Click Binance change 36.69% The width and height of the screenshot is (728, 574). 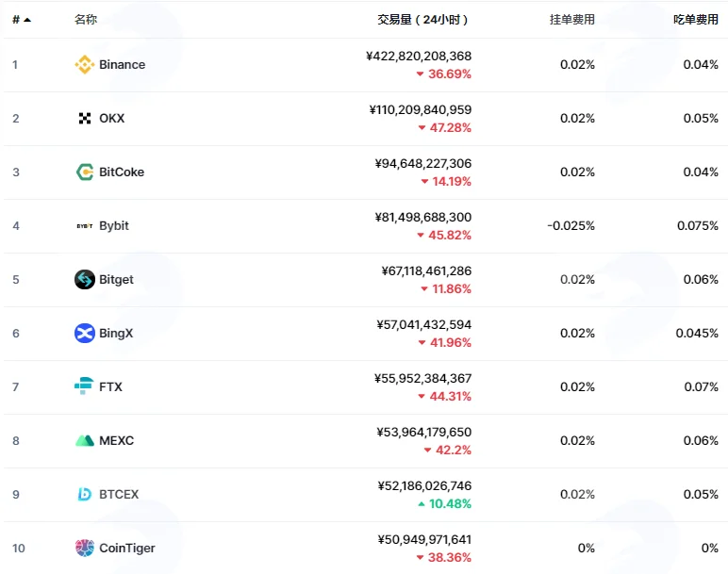tap(444, 74)
